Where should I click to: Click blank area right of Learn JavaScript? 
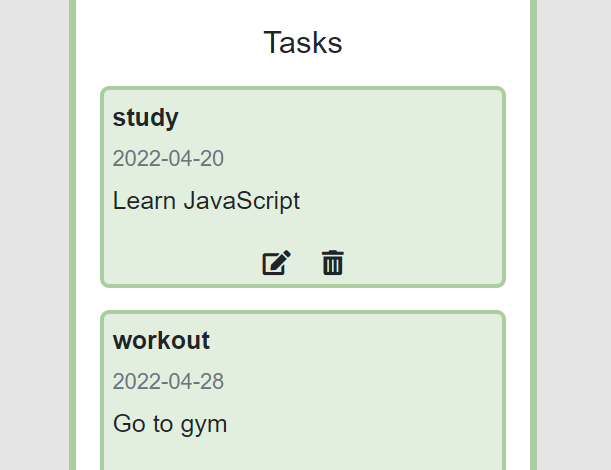(x=399, y=201)
